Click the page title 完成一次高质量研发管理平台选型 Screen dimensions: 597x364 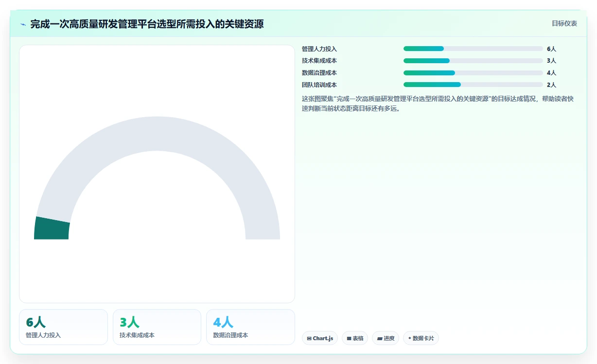(x=147, y=24)
